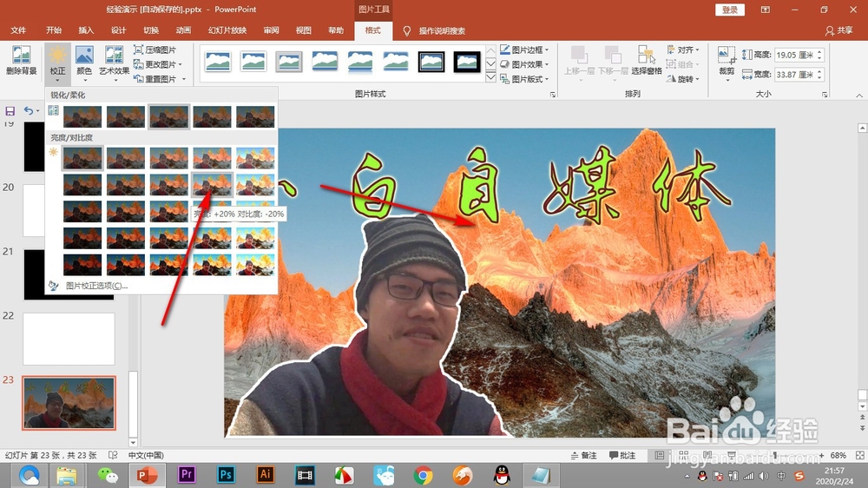
Task: Edit the Height field 19.05 厘米
Action: click(x=794, y=55)
